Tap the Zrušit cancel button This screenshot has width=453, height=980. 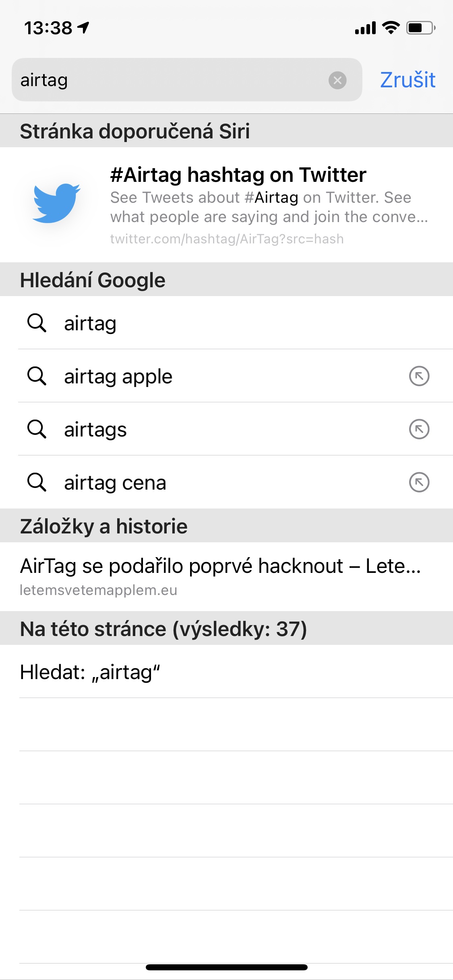pyautogui.click(x=407, y=80)
